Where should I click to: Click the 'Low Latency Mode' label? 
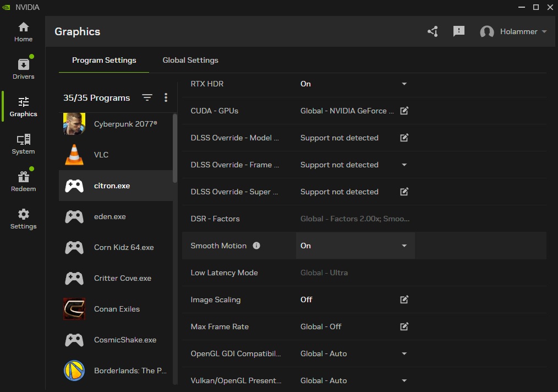tap(224, 273)
